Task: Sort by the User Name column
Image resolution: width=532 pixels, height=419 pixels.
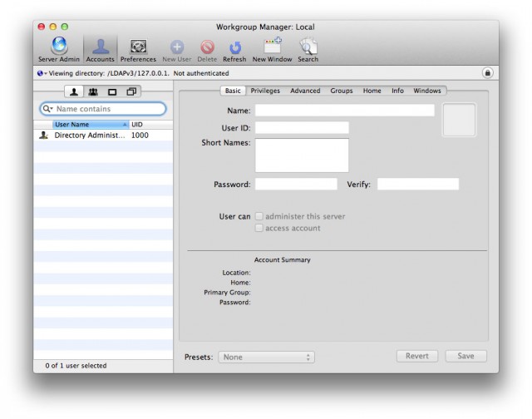Action: point(91,125)
